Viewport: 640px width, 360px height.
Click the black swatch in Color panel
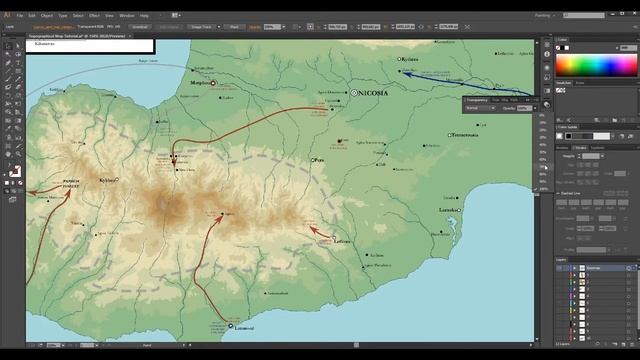click(562, 48)
